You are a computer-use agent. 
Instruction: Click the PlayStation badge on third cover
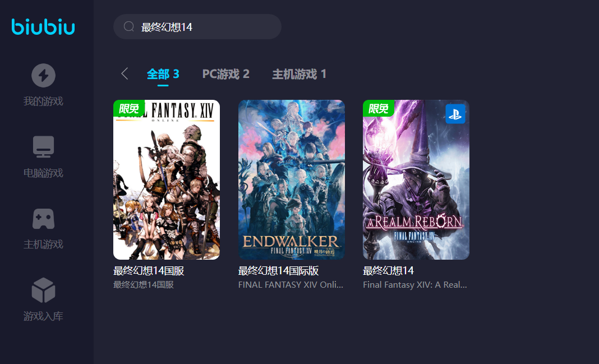pyautogui.click(x=455, y=114)
